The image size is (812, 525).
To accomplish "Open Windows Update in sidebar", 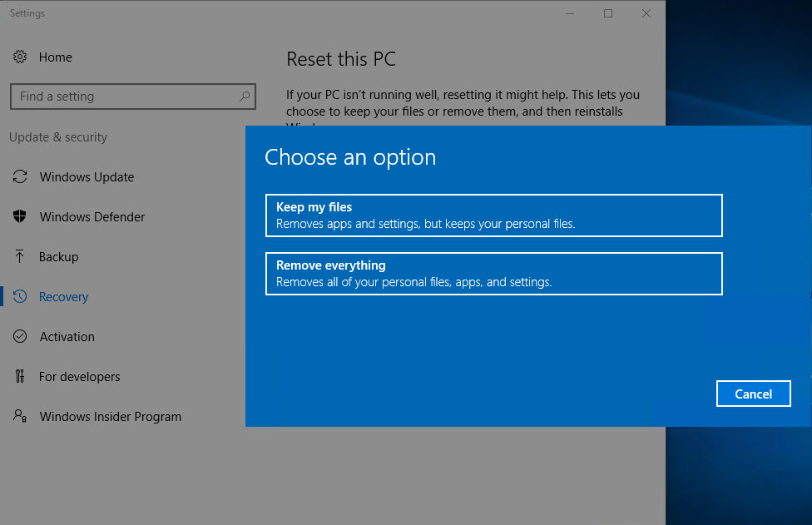I will [87, 177].
